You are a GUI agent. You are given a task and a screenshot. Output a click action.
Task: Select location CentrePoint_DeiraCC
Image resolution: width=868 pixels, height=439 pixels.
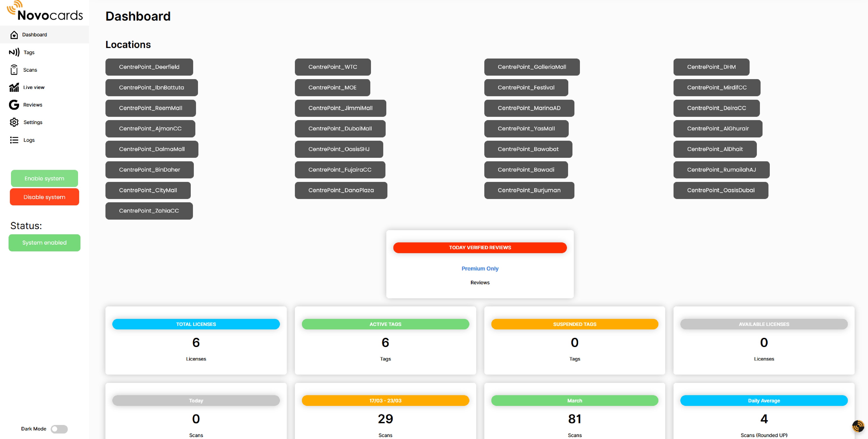tap(716, 108)
